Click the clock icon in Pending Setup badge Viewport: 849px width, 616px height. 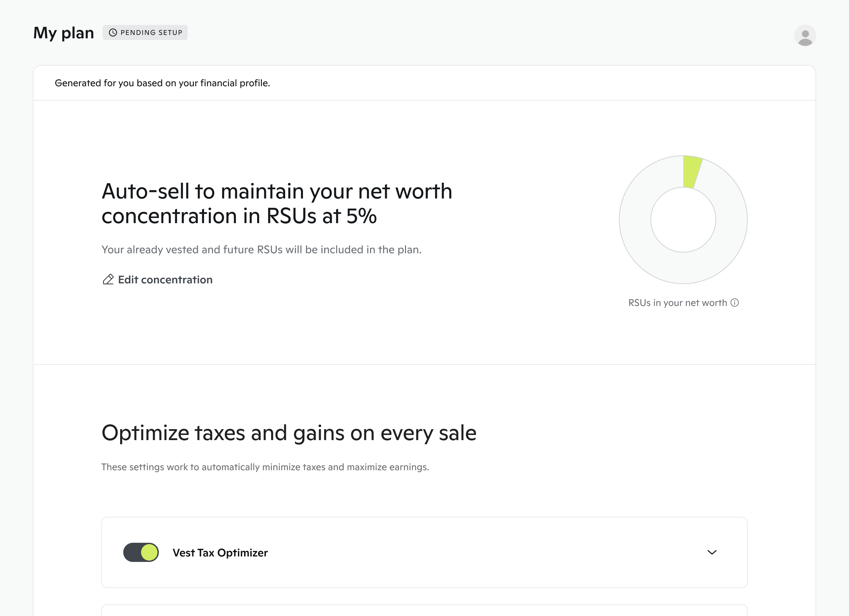tap(113, 33)
